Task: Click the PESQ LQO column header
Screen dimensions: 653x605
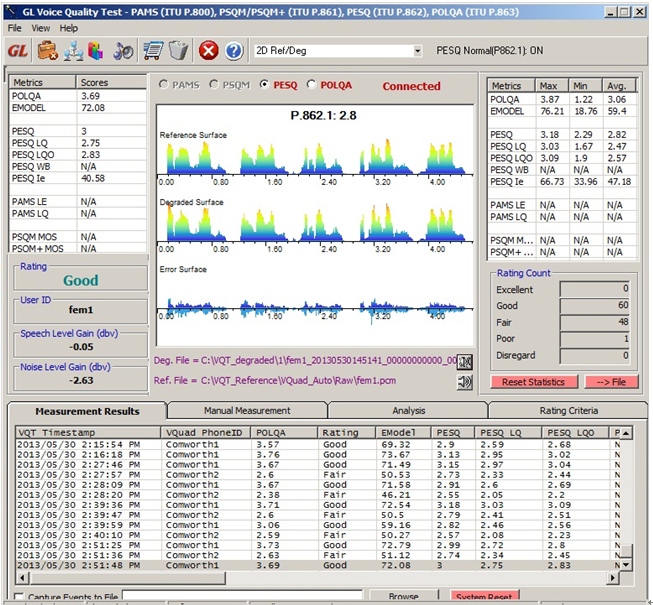Action: click(x=575, y=433)
